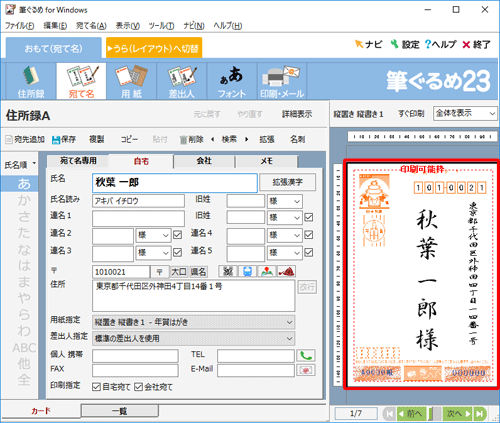The height and width of the screenshot is (423, 500).
Task: Click the 住所 address text area
Action: (194, 296)
